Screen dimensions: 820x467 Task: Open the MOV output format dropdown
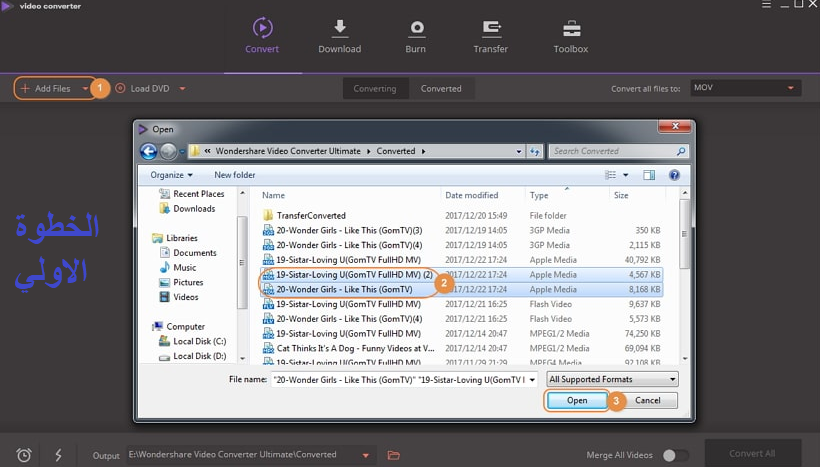click(745, 88)
